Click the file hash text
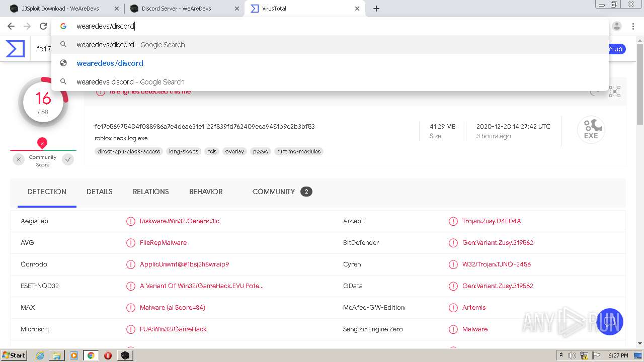Image resolution: width=644 pixels, height=362 pixels. pyautogui.click(x=205, y=127)
